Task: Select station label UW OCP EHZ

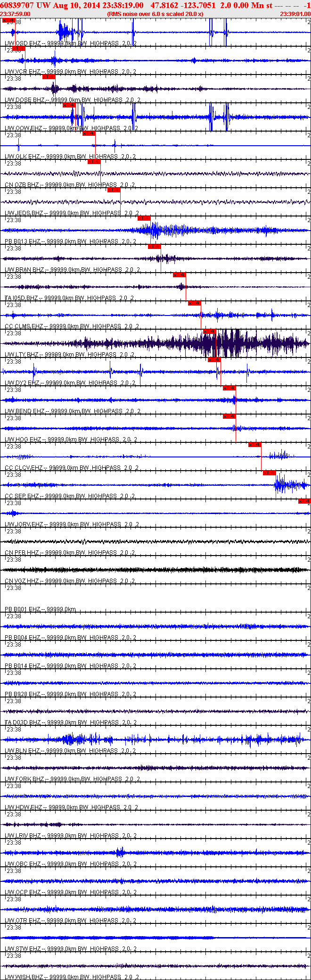Action: (x=23, y=892)
